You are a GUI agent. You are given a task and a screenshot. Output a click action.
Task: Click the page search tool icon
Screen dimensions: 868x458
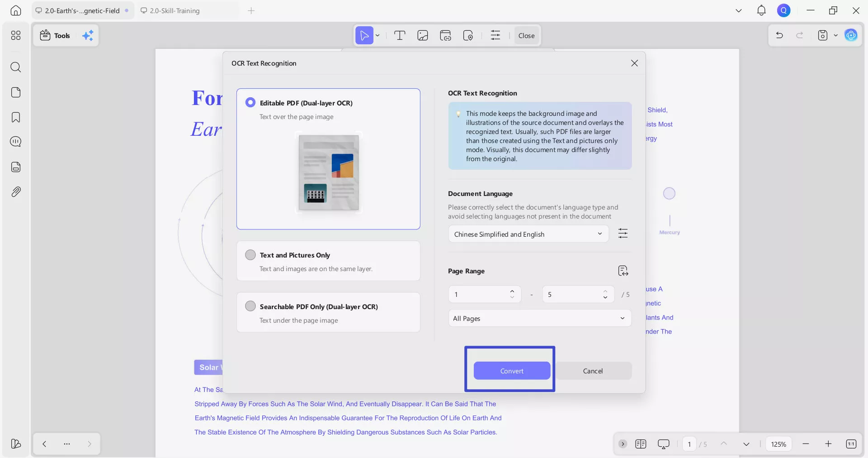[x=468, y=35]
